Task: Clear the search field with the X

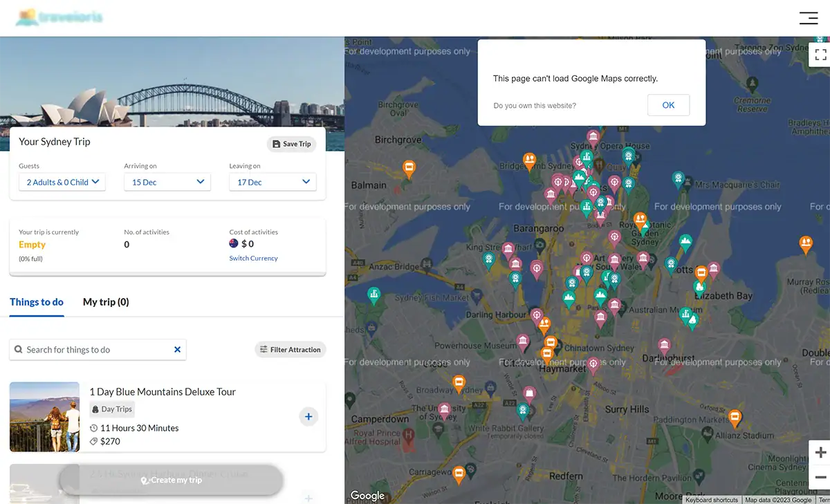Action: 177,350
